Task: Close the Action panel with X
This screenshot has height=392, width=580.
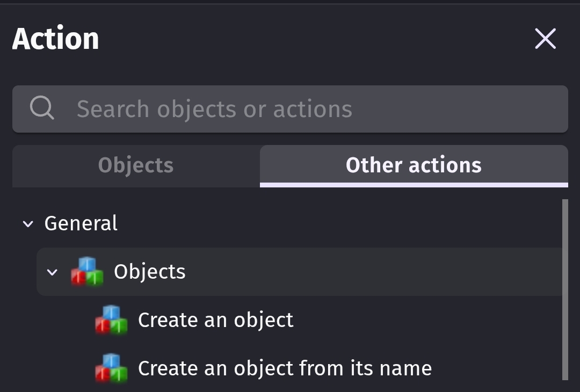Action: 545,39
